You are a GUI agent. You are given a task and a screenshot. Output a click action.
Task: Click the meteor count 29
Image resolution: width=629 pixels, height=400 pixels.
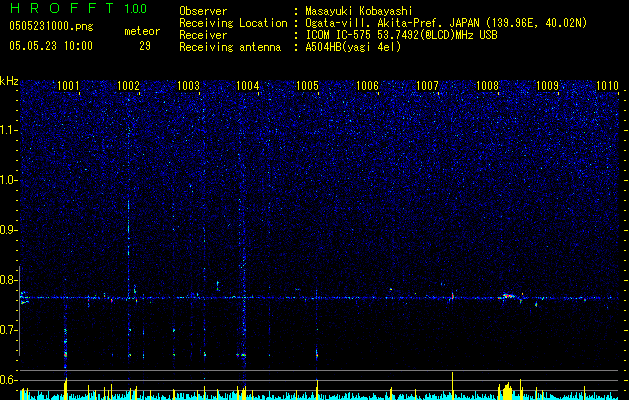[x=145, y=46]
